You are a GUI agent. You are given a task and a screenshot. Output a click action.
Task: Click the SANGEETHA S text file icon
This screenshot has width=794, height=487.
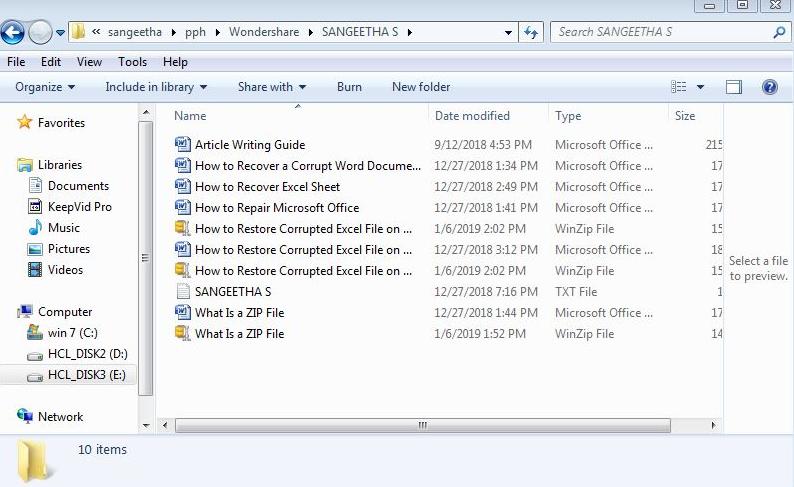(x=182, y=292)
